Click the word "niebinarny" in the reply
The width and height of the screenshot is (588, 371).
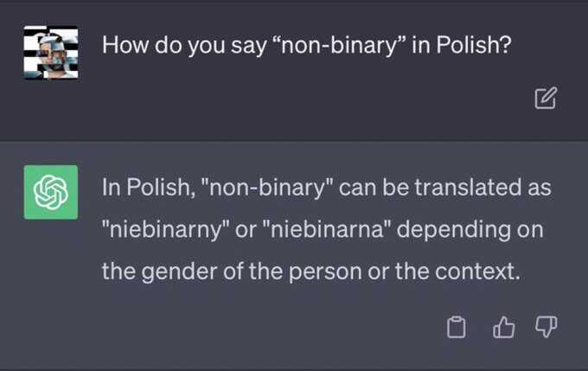(165, 229)
